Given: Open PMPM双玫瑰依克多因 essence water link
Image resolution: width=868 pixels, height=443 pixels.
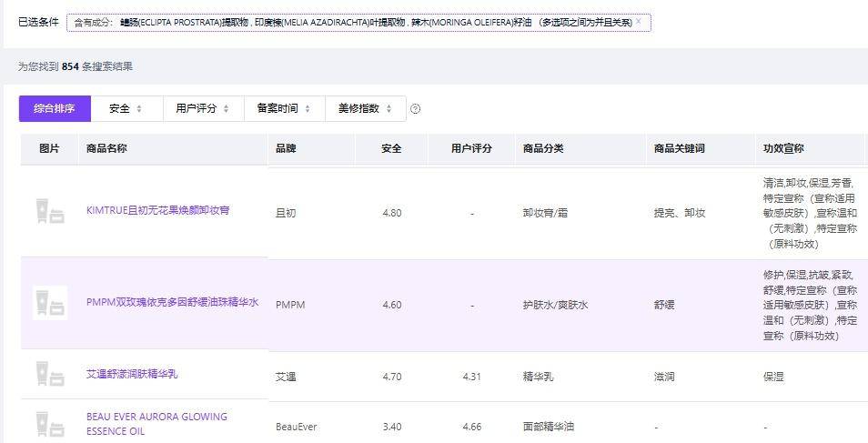Looking at the screenshot, I should (172, 302).
